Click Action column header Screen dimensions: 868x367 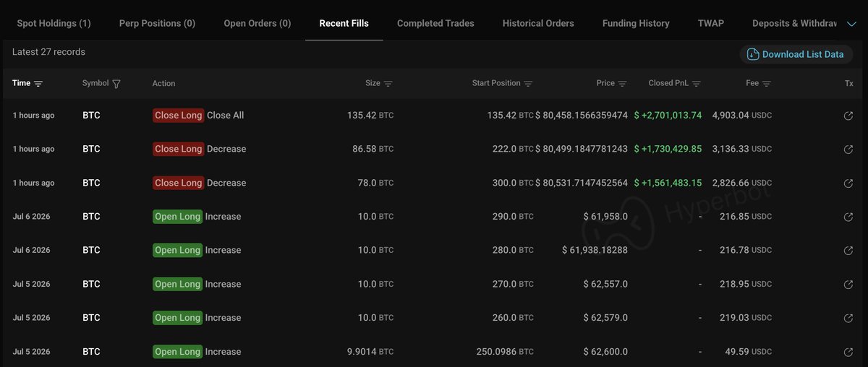pos(163,84)
